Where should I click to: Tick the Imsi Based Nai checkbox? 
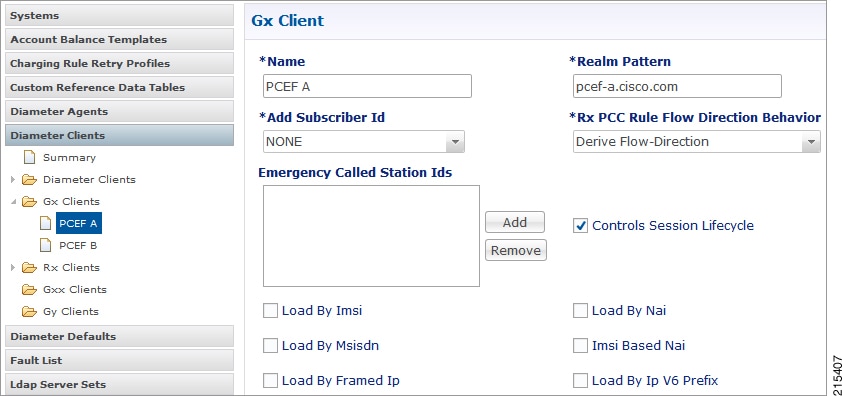coord(580,345)
